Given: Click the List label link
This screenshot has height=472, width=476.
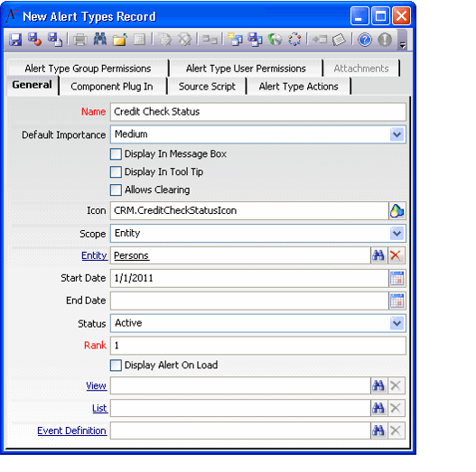Looking at the screenshot, I should click(99, 408).
